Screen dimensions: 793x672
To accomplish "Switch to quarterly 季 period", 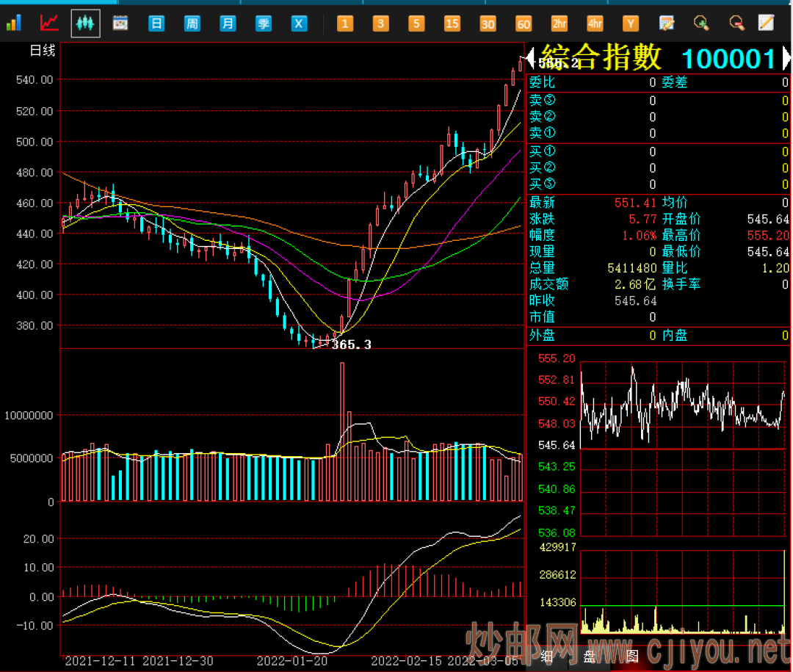I will [264, 24].
